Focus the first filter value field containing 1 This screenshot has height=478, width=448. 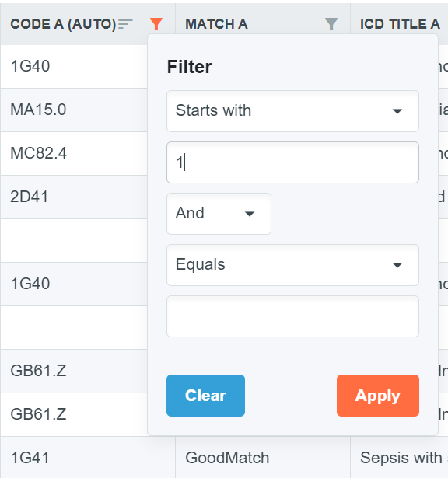click(292, 162)
